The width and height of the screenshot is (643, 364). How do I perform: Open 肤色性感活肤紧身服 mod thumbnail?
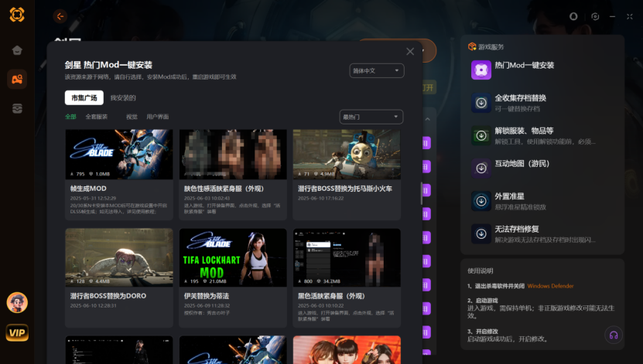coord(233,155)
